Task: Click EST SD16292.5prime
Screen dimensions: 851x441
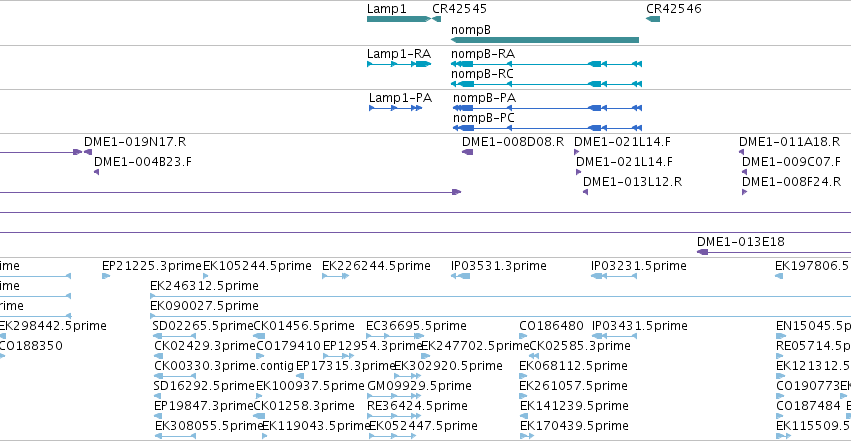Action: pyautogui.click(x=157, y=397)
